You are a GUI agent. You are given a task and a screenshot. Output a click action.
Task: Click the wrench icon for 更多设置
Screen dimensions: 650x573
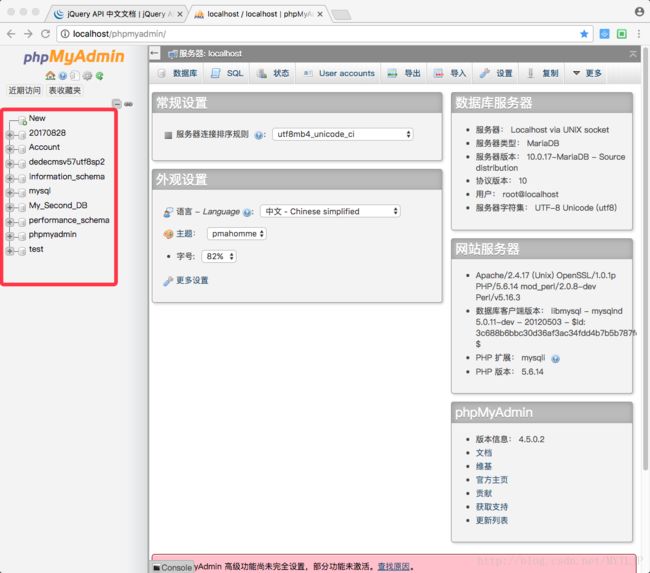point(168,281)
